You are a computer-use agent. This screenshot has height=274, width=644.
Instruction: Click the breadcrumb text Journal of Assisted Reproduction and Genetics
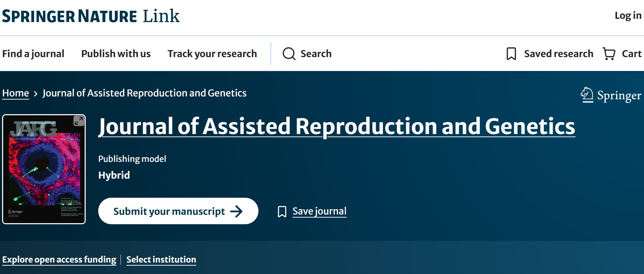(x=145, y=93)
